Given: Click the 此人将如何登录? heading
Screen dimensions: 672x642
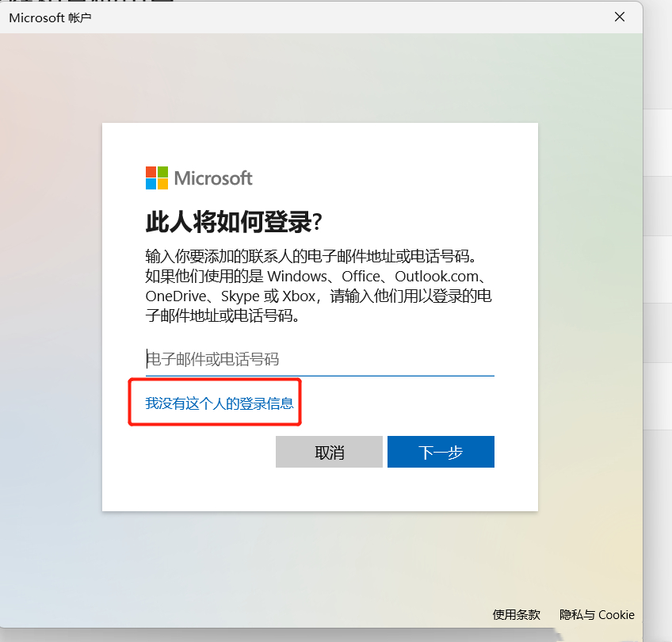Looking at the screenshot, I should coord(234,222).
